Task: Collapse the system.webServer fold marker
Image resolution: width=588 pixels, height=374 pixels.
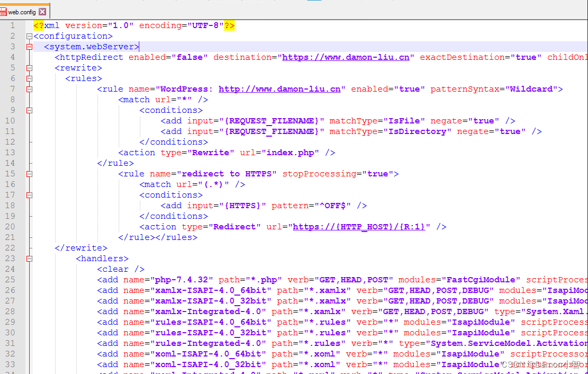Action: coord(29,47)
